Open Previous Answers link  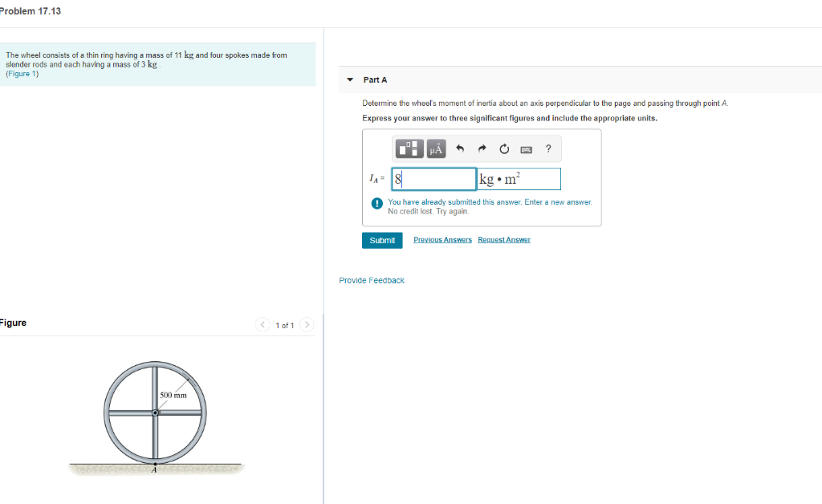tap(442, 239)
